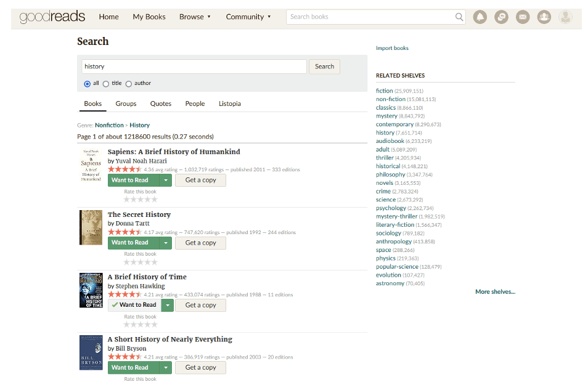Switch to the Listopia tab
This screenshot has width=588, height=382.
[x=229, y=104]
